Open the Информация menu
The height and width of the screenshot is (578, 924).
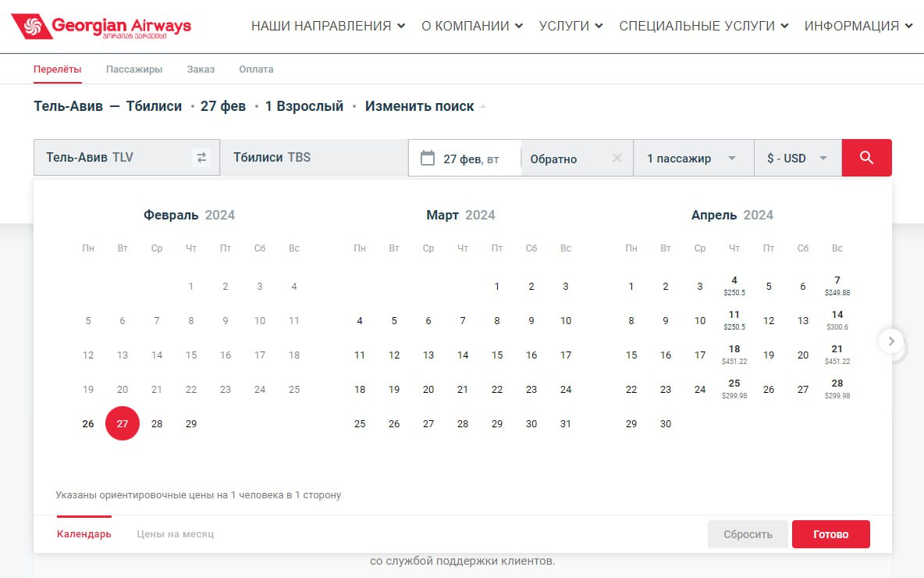point(858,26)
